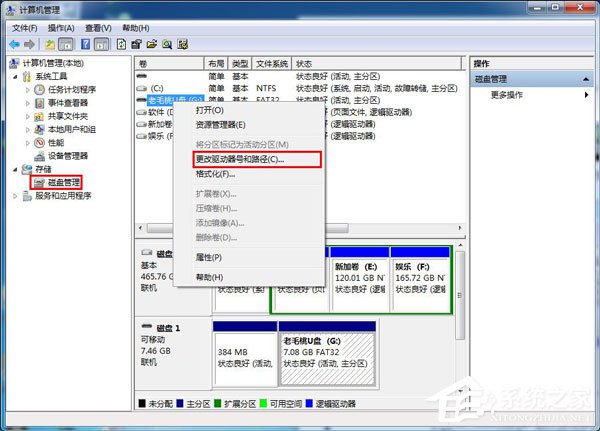Select 任务计划程序 in the tree
This screenshot has width=600, height=431.
click(x=72, y=89)
